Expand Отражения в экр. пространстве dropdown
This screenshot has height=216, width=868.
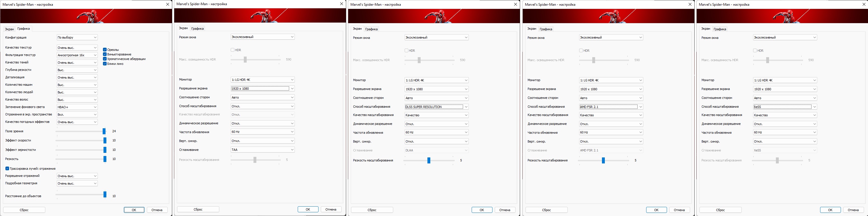click(x=77, y=114)
